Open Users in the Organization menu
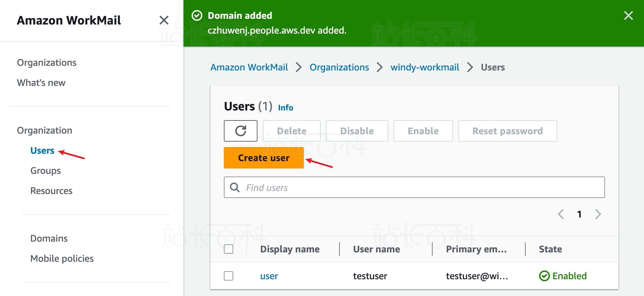The width and height of the screenshot is (644, 296). point(42,151)
